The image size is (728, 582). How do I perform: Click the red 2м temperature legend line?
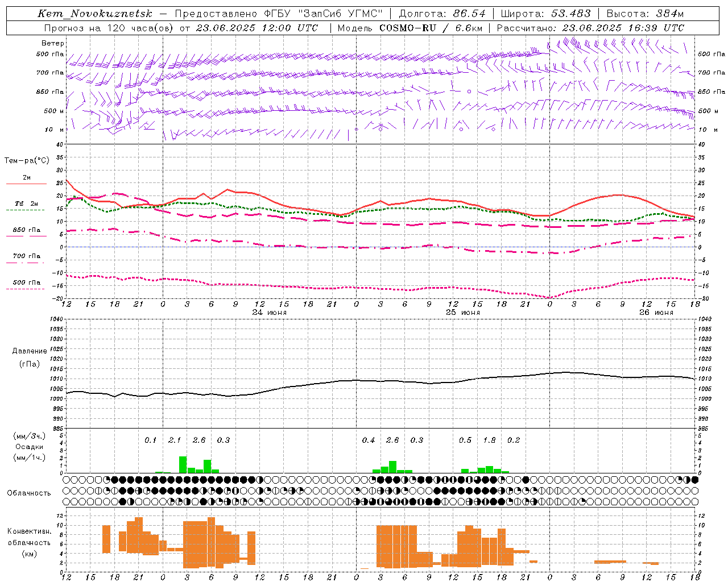(26, 184)
